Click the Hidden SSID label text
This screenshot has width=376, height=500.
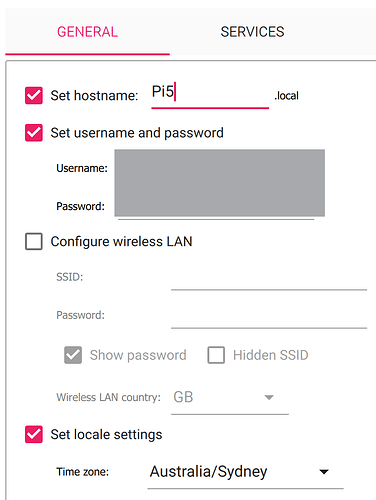coord(271,355)
